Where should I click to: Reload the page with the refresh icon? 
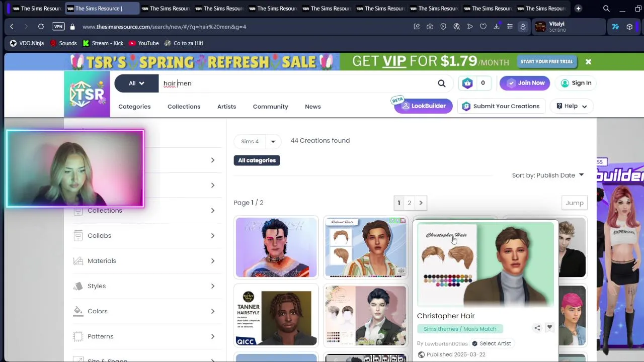click(41, 27)
